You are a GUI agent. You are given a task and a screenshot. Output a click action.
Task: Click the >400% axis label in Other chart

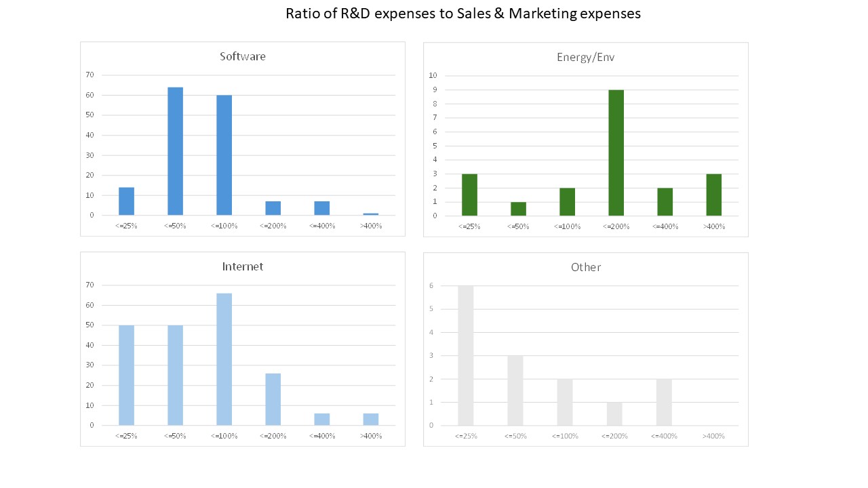[x=713, y=436]
